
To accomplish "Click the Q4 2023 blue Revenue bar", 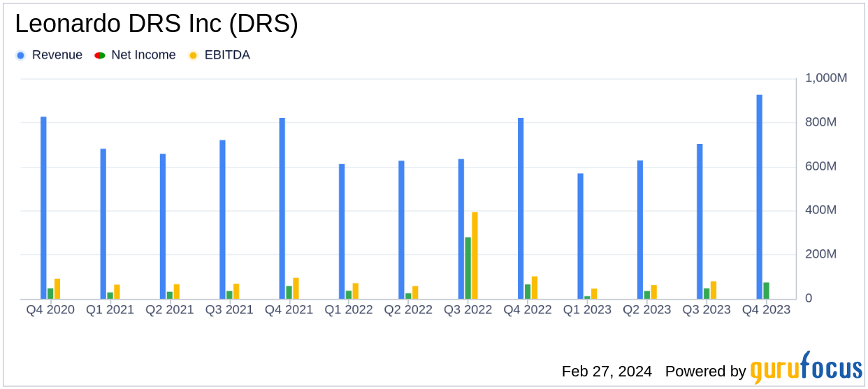I will 759,197.
